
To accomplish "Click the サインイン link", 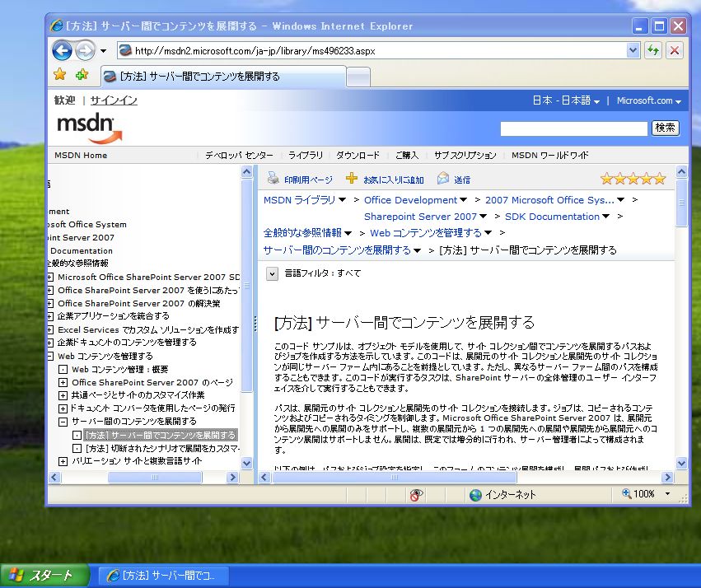I will 114,100.
